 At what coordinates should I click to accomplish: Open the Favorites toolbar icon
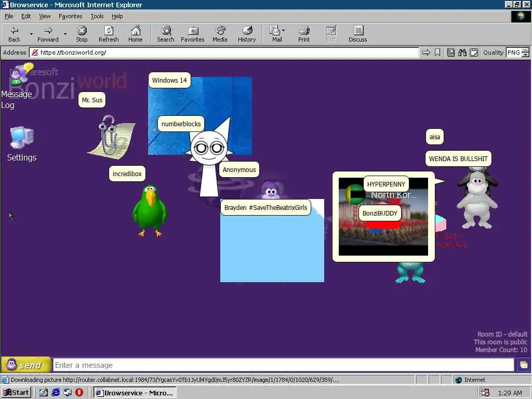coord(192,34)
